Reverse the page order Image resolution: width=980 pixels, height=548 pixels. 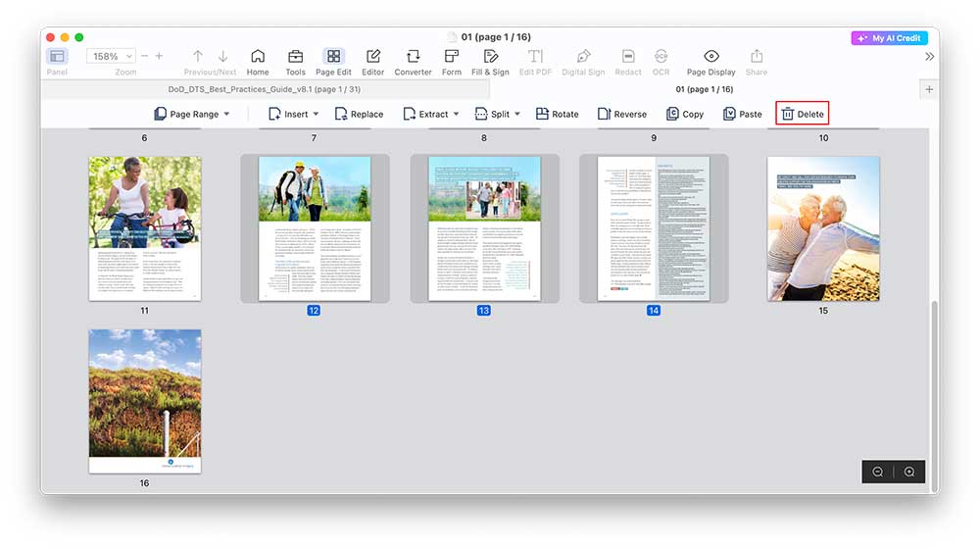coord(622,114)
